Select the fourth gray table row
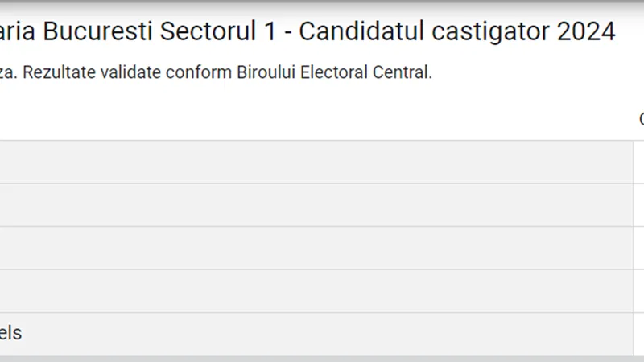 click(x=316, y=291)
